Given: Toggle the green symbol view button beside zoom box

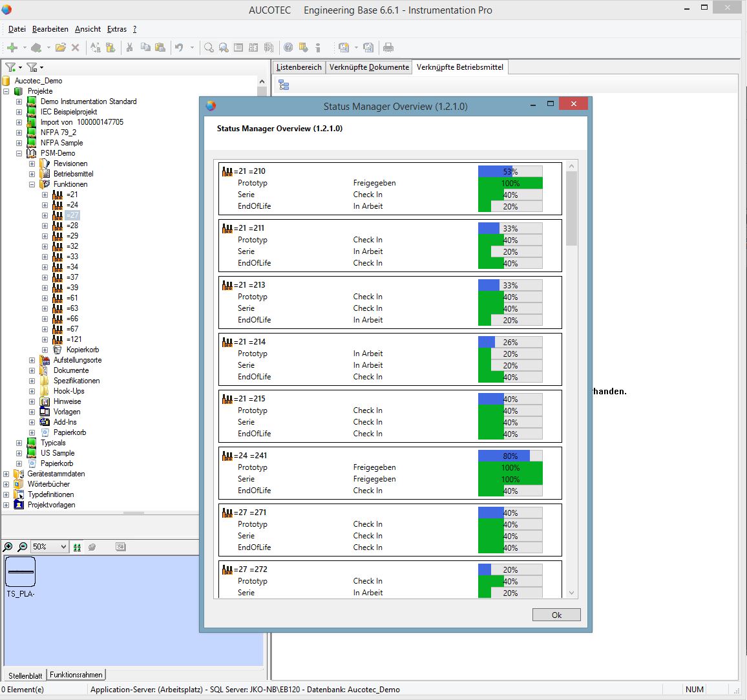Looking at the screenshot, I should 77,547.
